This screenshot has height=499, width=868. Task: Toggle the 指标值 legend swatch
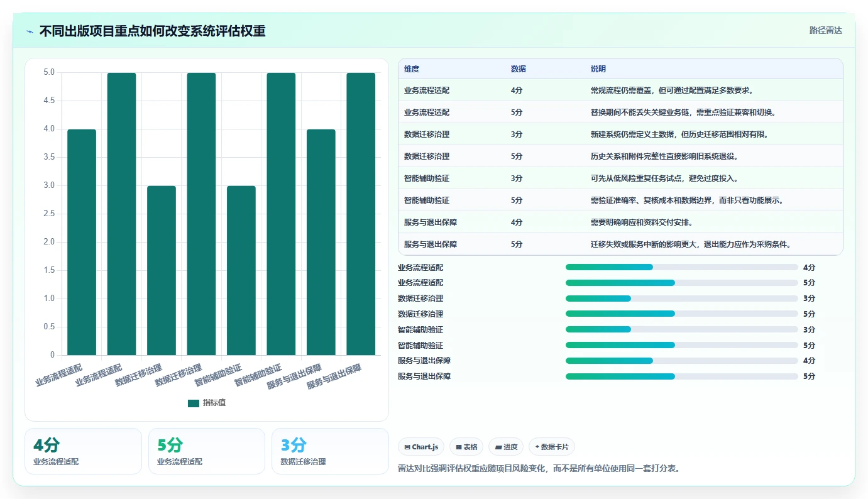tap(194, 403)
